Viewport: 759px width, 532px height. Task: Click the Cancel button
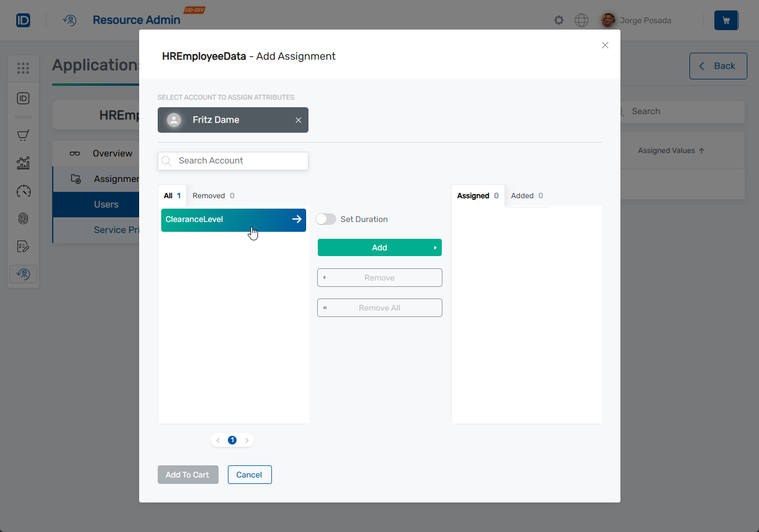pos(249,475)
